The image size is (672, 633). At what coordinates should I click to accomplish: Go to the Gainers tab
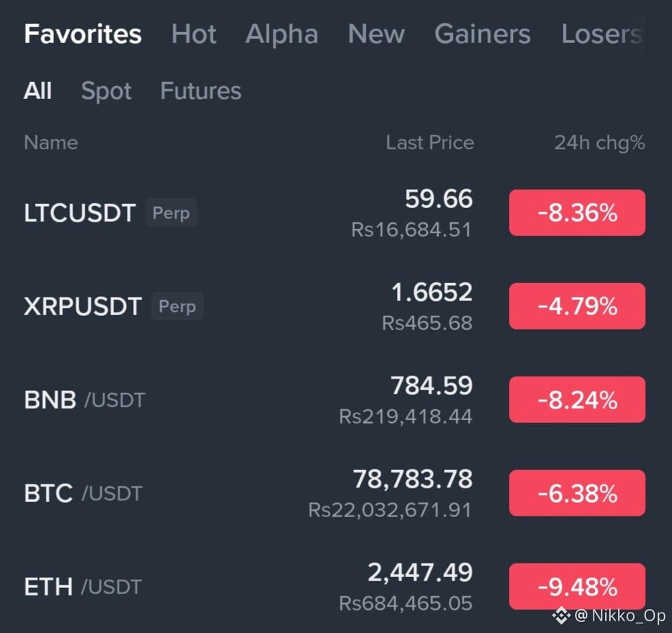point(482,34)
